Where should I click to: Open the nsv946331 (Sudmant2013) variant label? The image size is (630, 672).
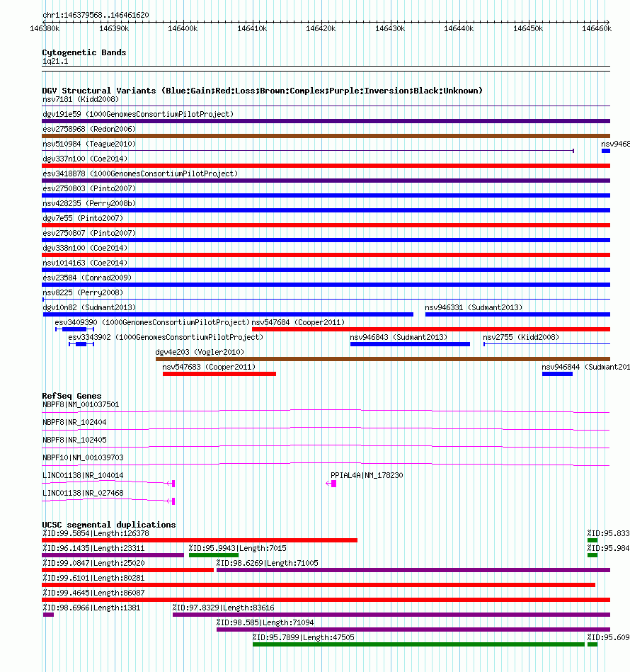[474, 308]
